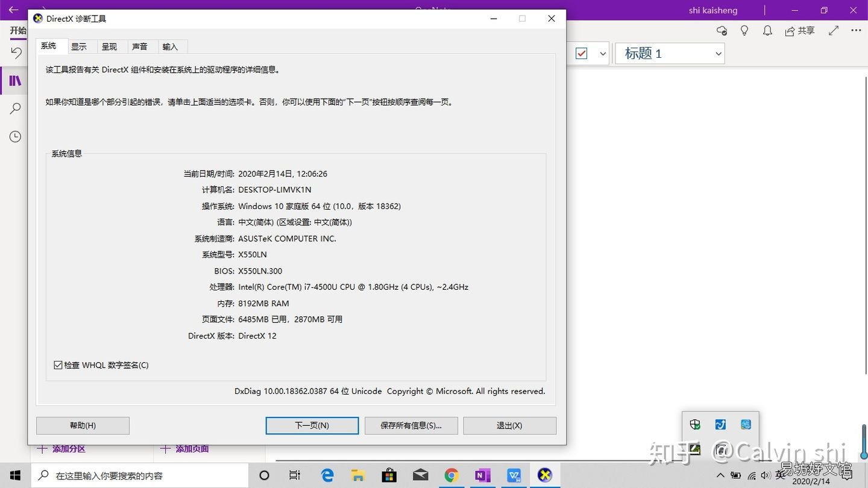Open OneNote recent notes clock icon
Viewport: 868px width, 488px height.
click(x=15, y=137)
